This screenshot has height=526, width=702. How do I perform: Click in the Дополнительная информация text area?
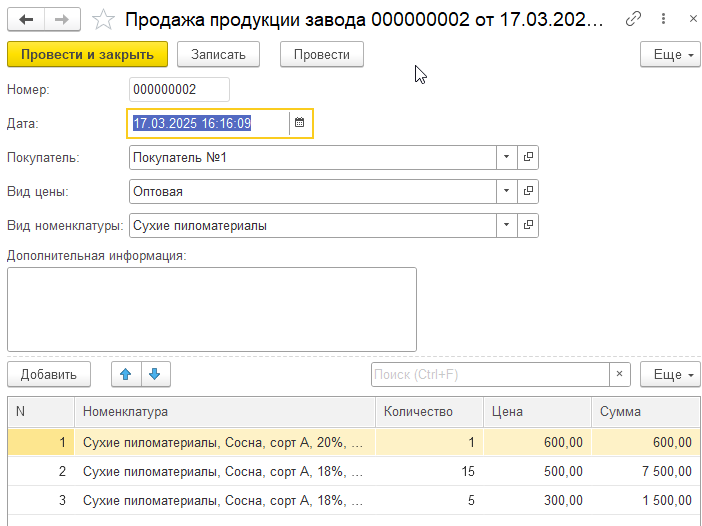pos(211,308)
